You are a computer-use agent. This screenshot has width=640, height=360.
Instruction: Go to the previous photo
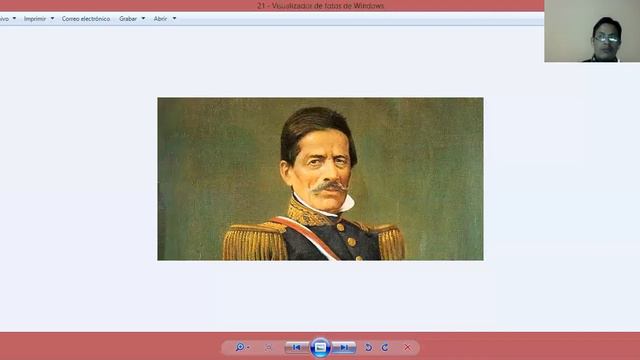(x=297, y=347)
